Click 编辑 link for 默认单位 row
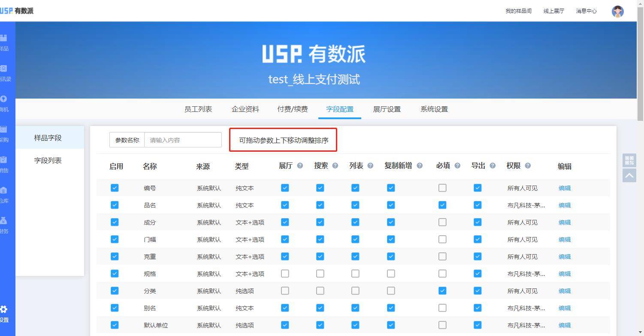Viewport: 644px width, 336px height. pos(565,325)
